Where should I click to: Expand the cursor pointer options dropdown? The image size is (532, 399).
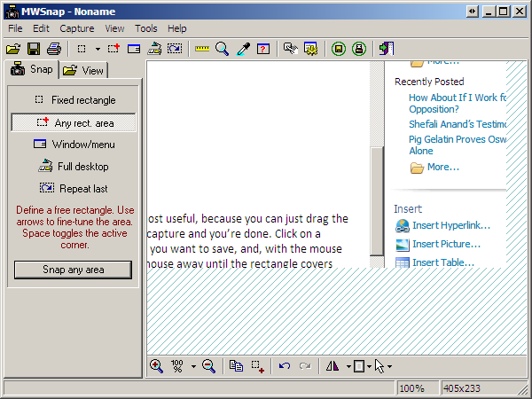tap(390, 366)
